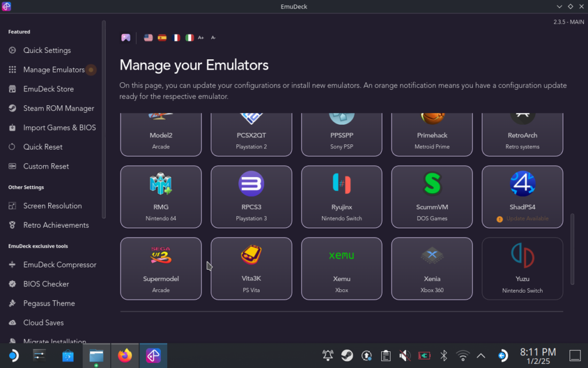Click the Steam tray icon

coord(347,355)
